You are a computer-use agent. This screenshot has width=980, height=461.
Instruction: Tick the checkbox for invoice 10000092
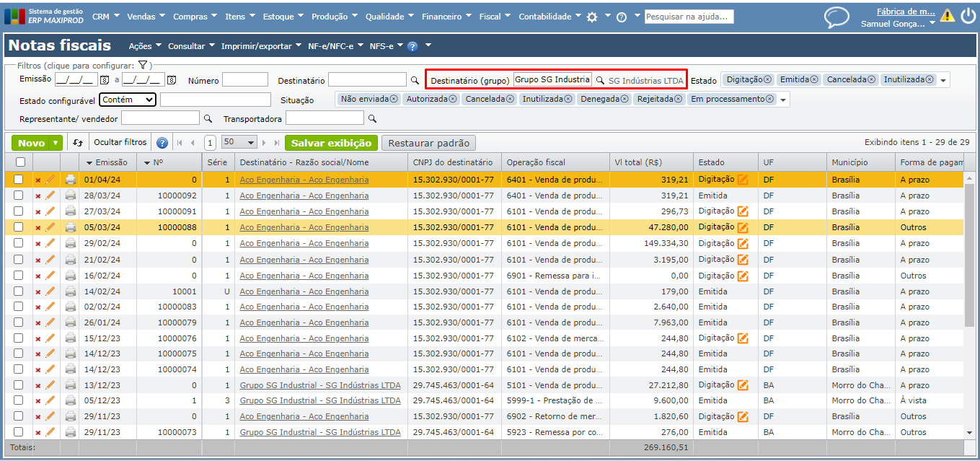click(x=19, y=196)
